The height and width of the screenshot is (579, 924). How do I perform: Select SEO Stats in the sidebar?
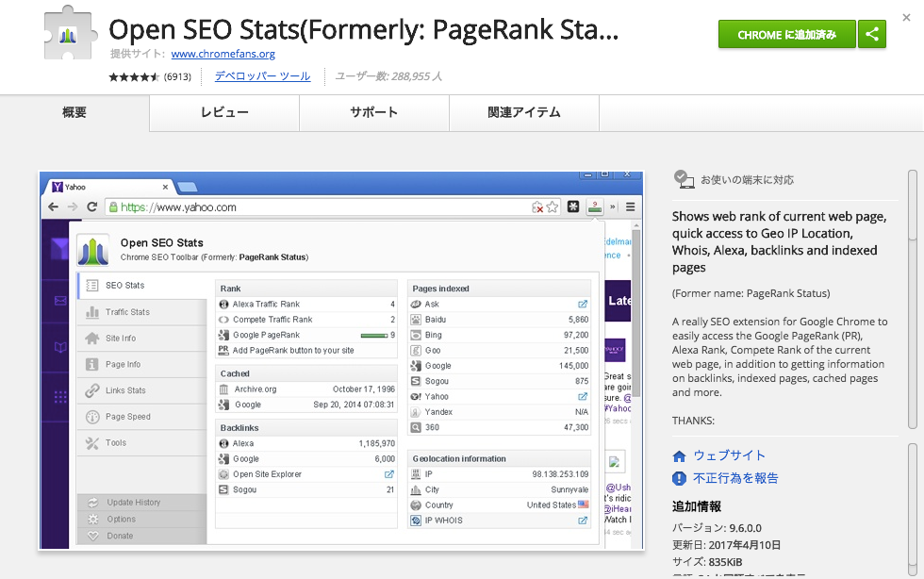(142, 286)
